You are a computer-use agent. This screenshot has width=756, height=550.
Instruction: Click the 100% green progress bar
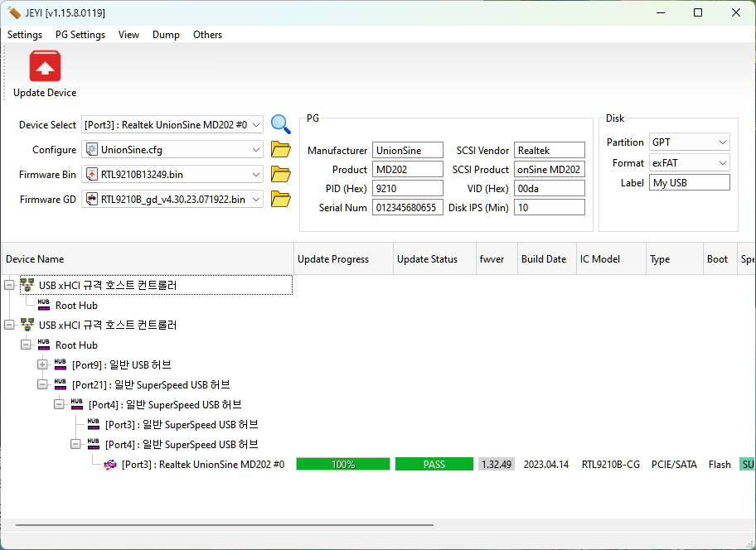click(343, 465)
